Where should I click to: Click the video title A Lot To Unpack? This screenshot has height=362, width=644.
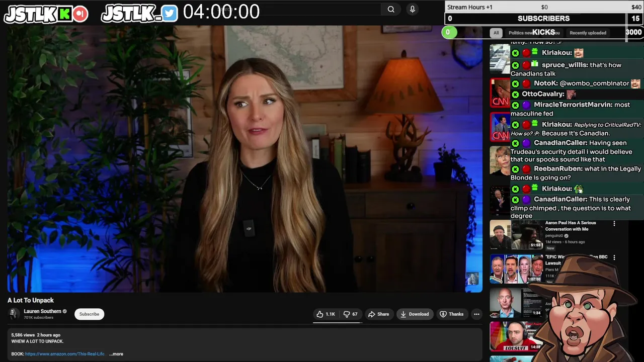coord(31,300)
